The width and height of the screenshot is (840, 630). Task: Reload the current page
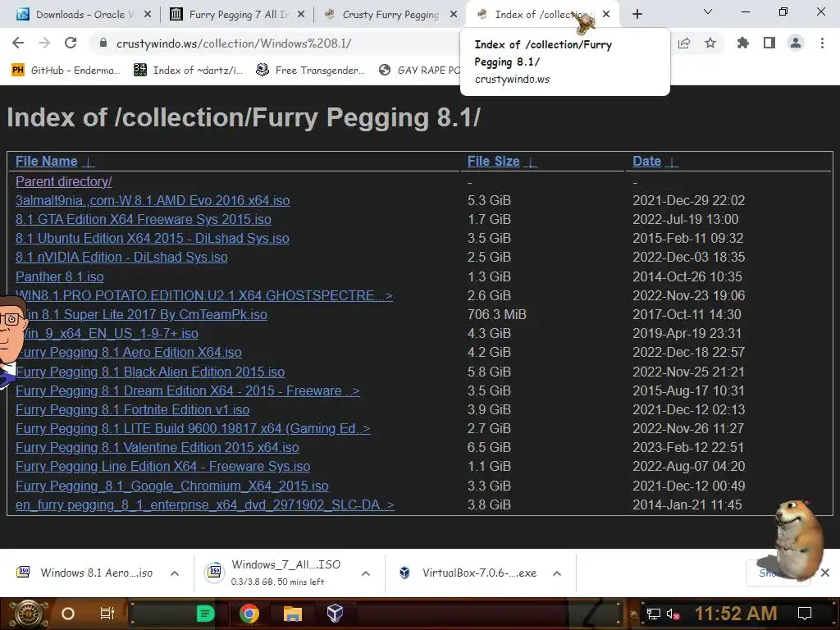point(71,43)
